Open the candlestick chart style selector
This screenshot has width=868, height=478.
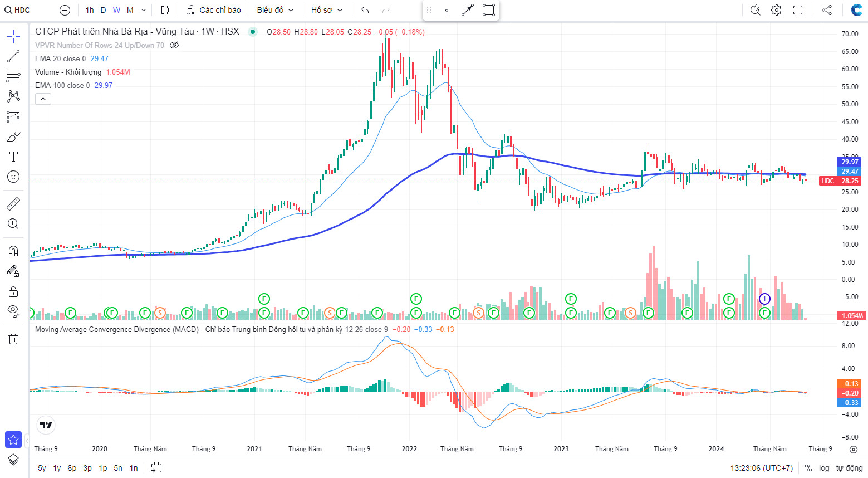pos(165,10)
